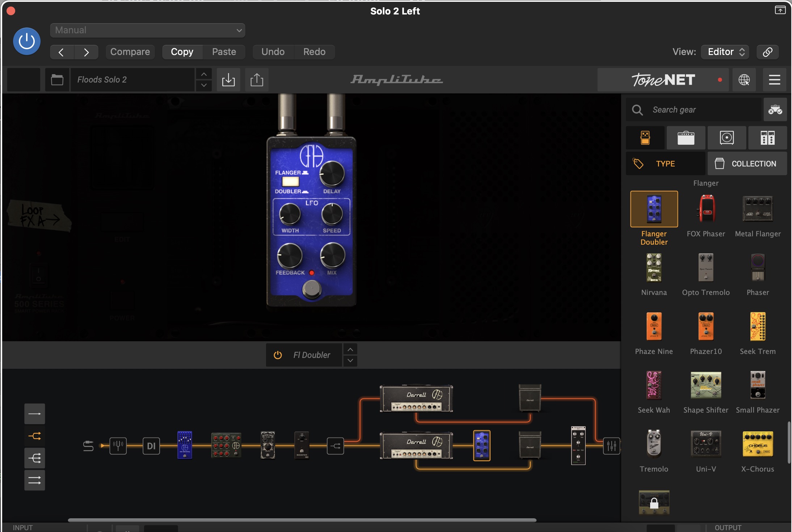The height and width of the screenshot is (532, 792).
Task: Select the amplifiers category tab
Action: 686,138
